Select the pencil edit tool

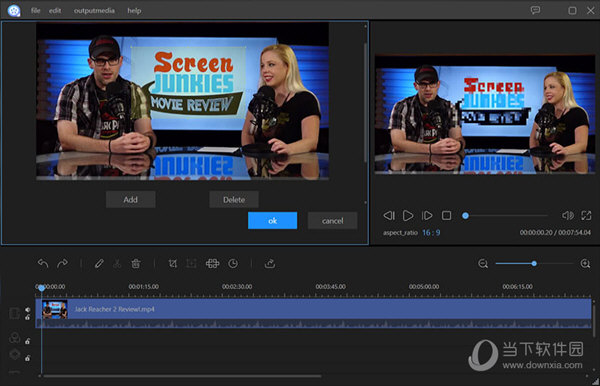click(x=99, y=263)
